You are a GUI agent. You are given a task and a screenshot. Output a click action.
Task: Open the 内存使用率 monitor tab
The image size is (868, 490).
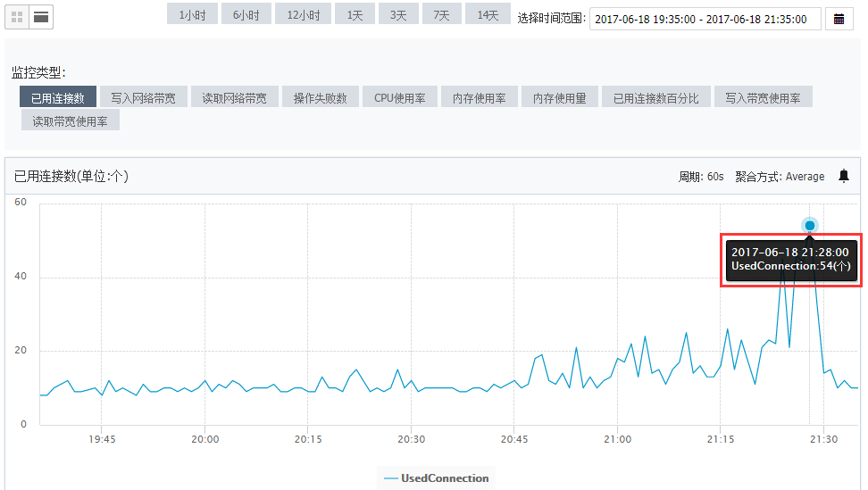[480, 96]
